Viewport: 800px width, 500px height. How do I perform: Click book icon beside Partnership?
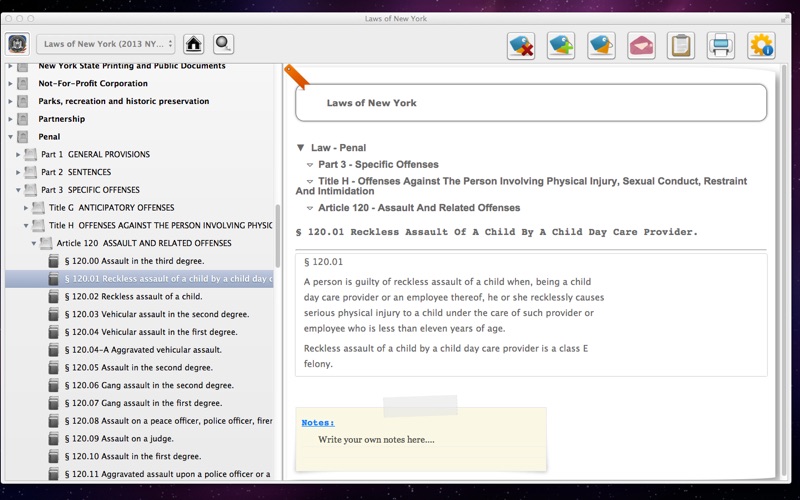(x=22, y=119)
